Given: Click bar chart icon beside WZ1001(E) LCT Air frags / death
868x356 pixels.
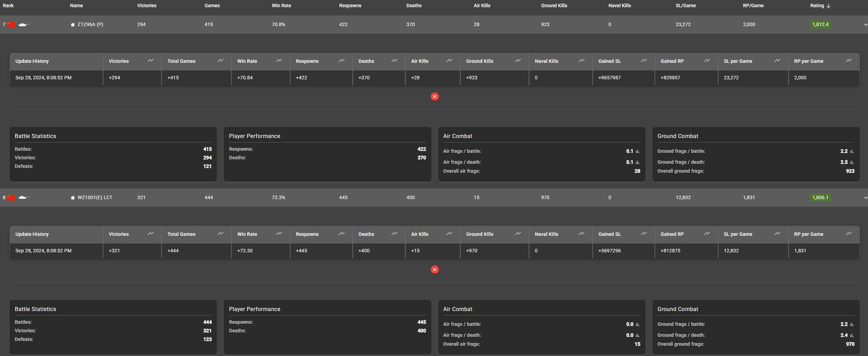Looking at the screenshot, I should (637, 335).
